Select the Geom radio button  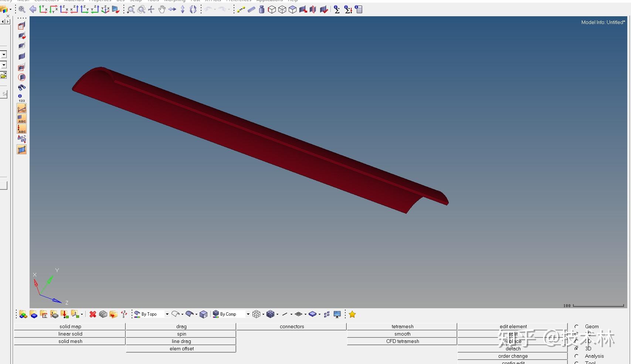pos(576,326)
